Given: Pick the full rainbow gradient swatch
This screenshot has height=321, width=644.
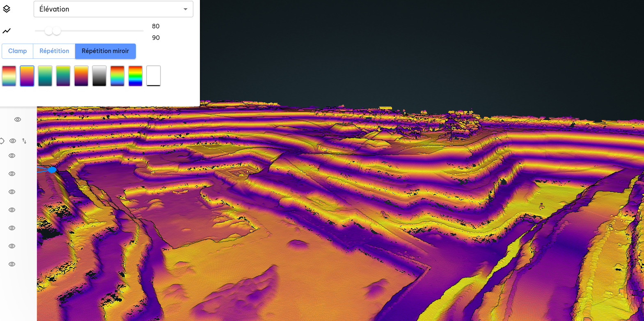Looking at the screenshot, I should point(135,76).
